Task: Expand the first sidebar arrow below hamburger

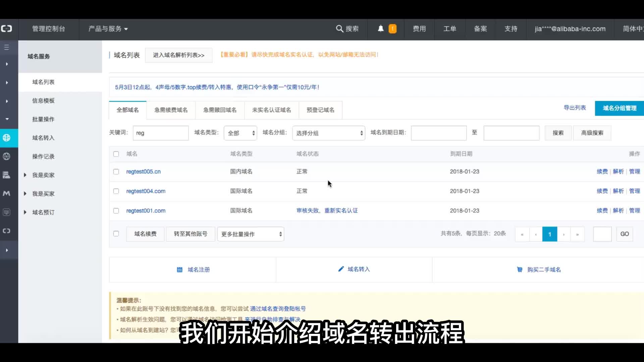Action: 7,64
